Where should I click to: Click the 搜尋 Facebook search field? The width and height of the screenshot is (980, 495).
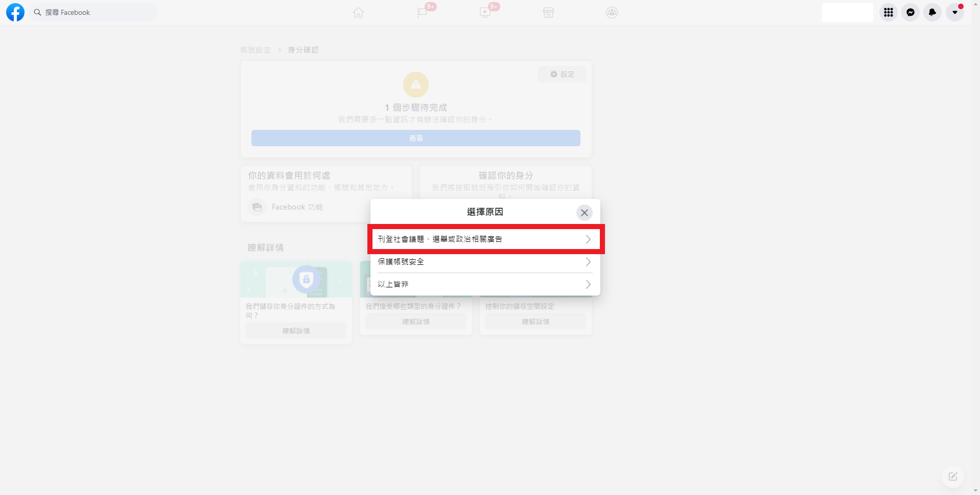[93, 12]
